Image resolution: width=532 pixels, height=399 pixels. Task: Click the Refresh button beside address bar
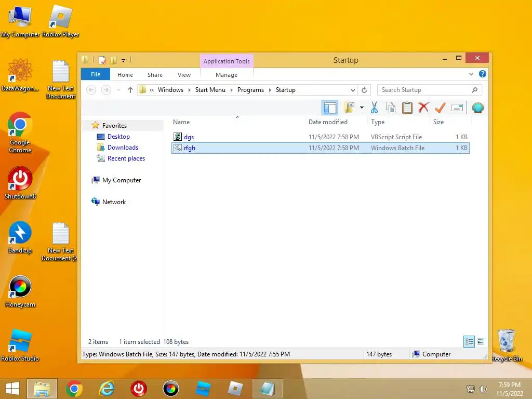tap(364, 90)
